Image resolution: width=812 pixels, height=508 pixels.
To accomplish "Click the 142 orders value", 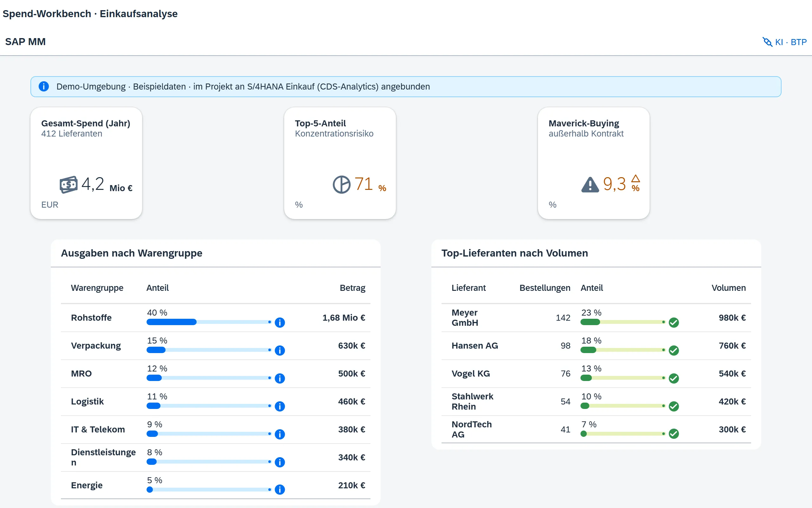I will tap(563, 317).
